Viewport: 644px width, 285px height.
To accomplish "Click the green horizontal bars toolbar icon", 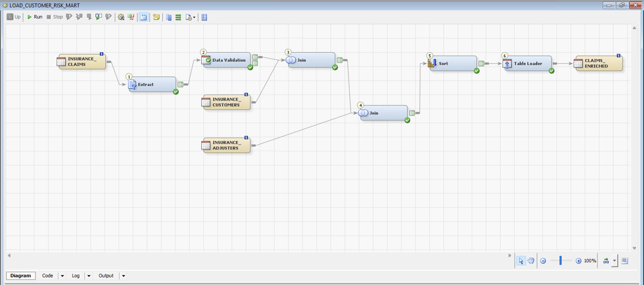I will 178,17.
